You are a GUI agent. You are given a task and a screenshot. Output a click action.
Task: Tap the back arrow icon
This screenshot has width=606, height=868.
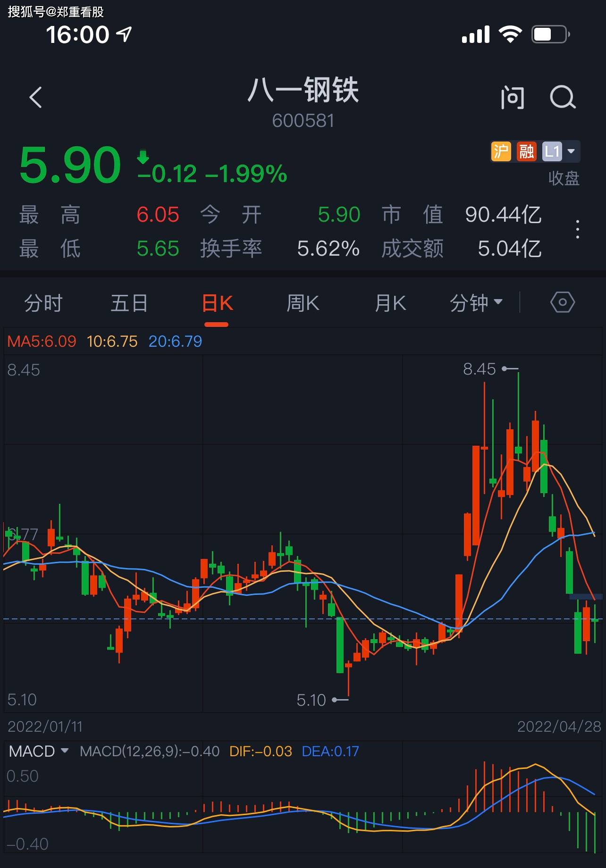pos(36,98)
